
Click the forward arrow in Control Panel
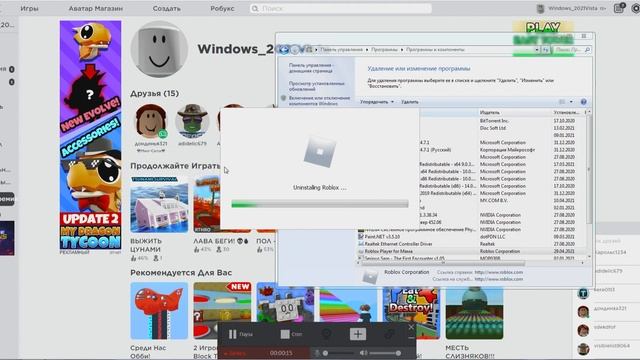point(295,49)
